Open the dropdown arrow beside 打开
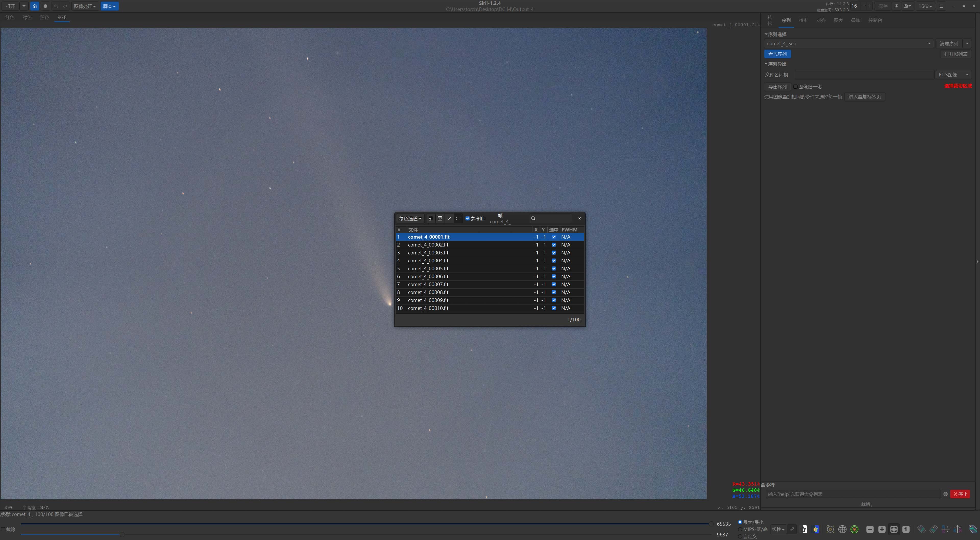 (23, 6)
